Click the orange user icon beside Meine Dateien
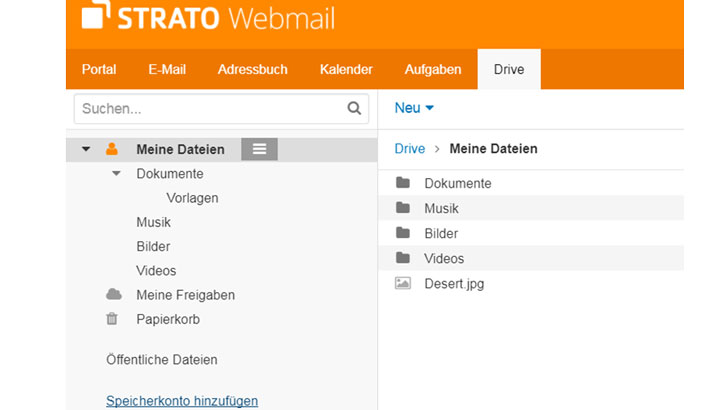The width and height of the screenshot is (728, 410). pos(112,149)
